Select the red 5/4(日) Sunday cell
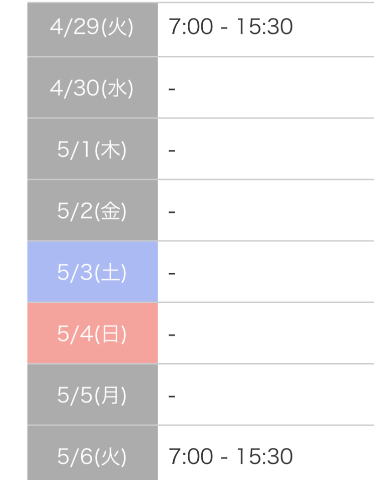374x480 pixels. point(92,333)
